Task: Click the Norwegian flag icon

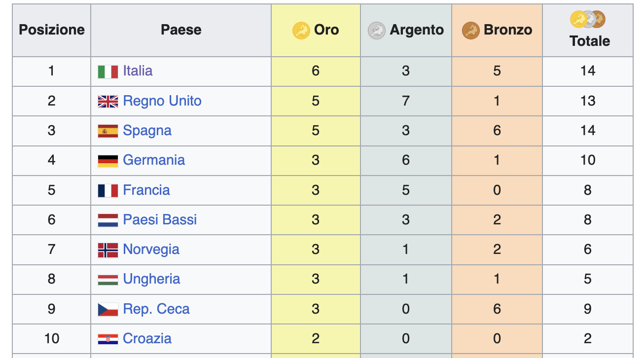Action: click(108, 250)
